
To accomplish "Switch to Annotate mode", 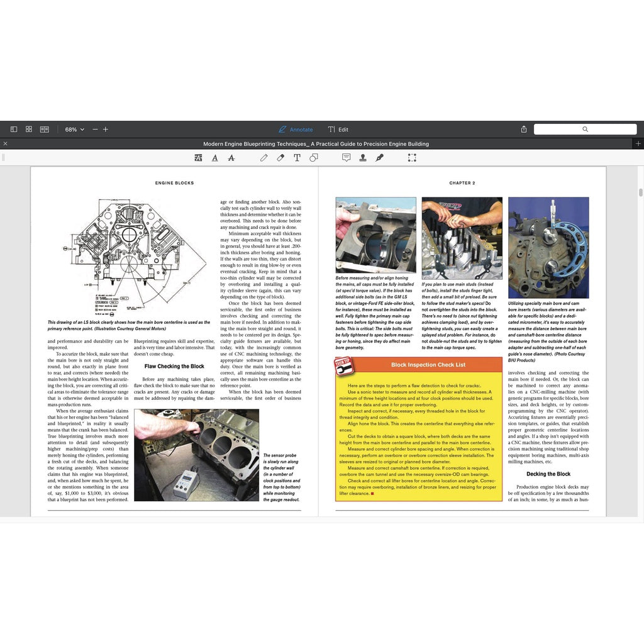I will click(296, 129).
